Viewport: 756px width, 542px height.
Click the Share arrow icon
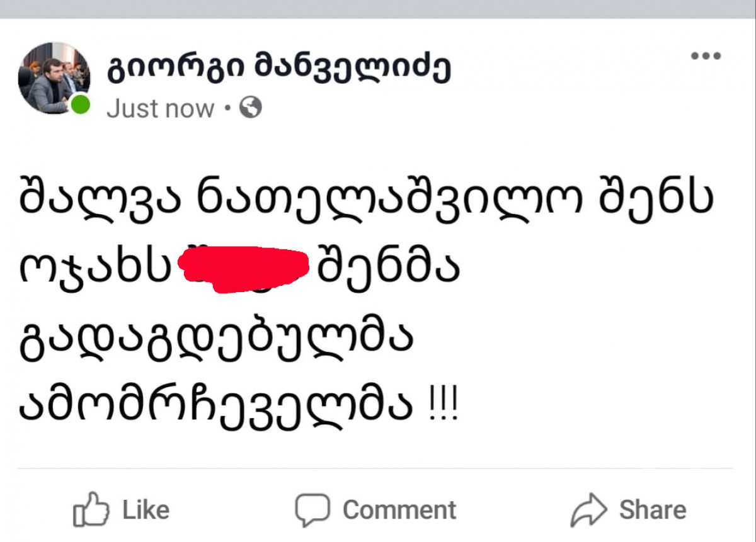[588, 510]
